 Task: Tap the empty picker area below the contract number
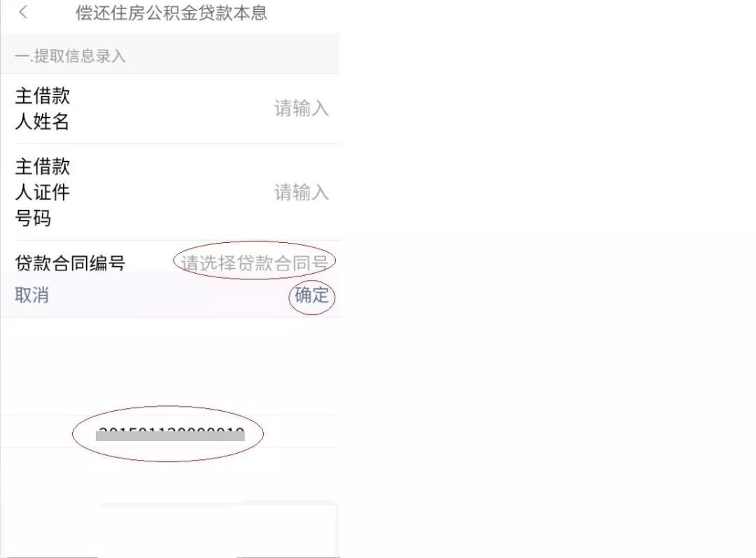(x=170, y=475)
